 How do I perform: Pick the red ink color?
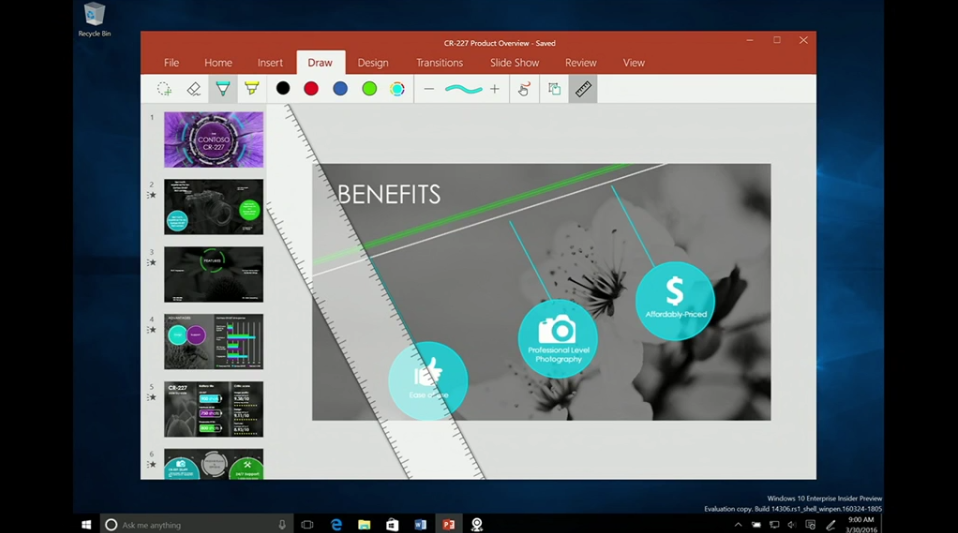click(x=311, y=89)
